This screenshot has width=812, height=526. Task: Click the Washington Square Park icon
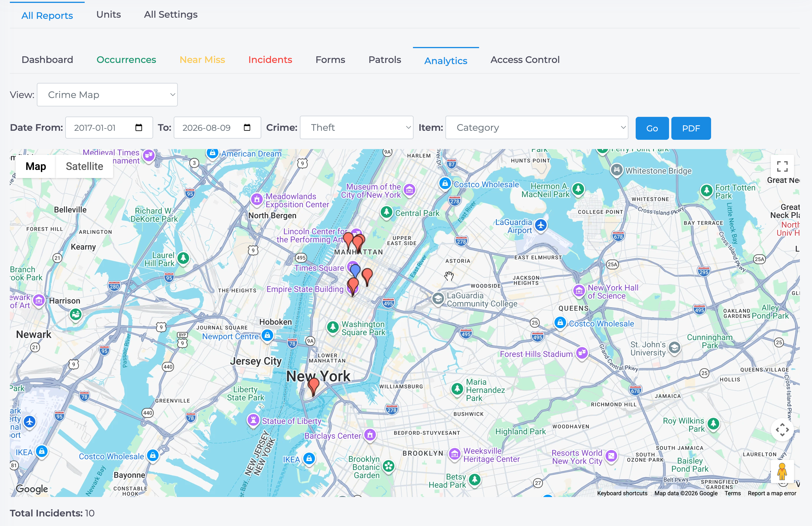[x=333, y=327]
